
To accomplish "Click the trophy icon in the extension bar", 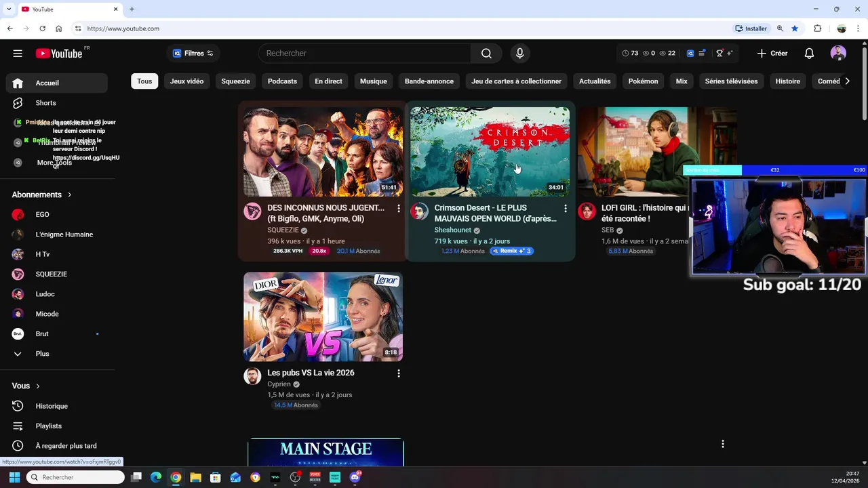I will pos(720,53).
